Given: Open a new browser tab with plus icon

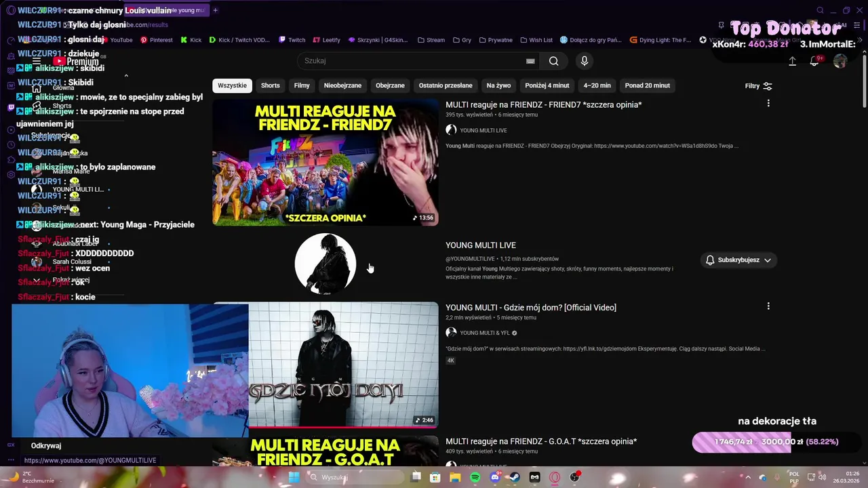Looking at the screenshot, I should tap(216, 10).
